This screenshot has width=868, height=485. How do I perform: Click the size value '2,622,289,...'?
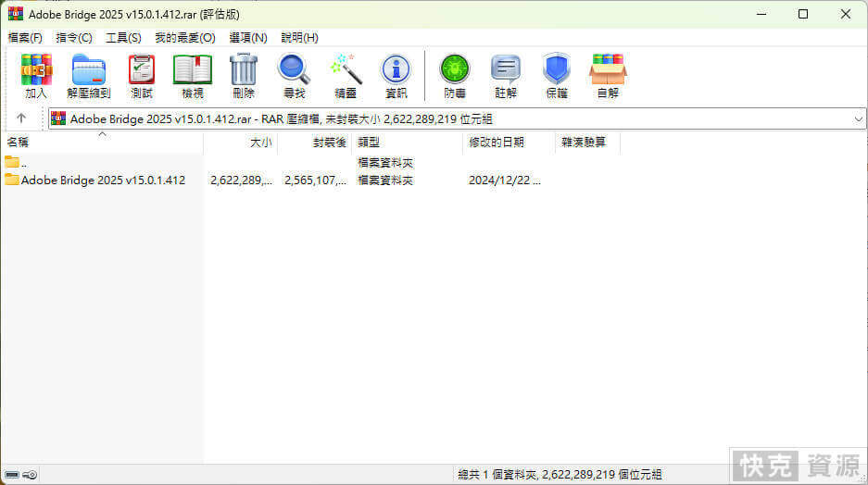[x=242, y=180]
